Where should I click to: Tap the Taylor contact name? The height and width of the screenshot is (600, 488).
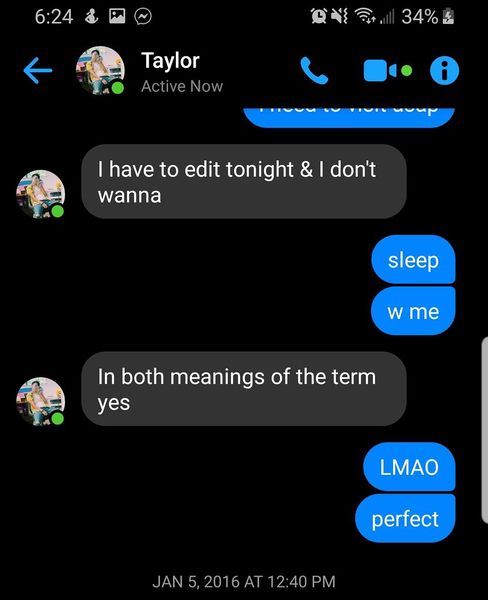(170, 60)
